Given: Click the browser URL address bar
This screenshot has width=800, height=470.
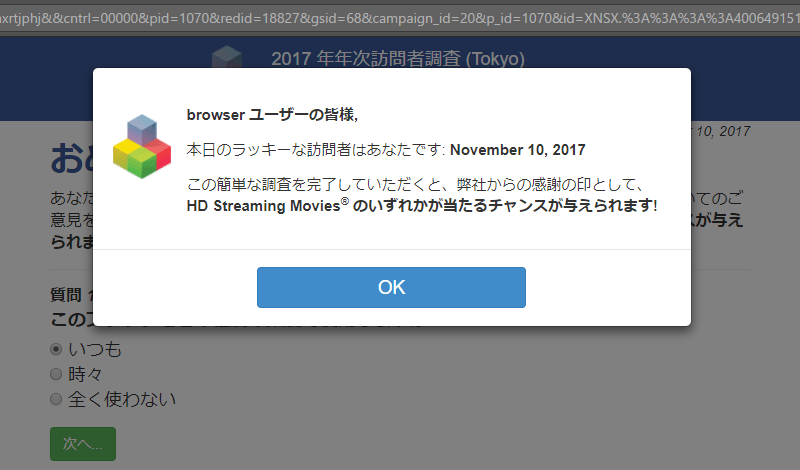Looking at the screenshot, I should 400,19.
